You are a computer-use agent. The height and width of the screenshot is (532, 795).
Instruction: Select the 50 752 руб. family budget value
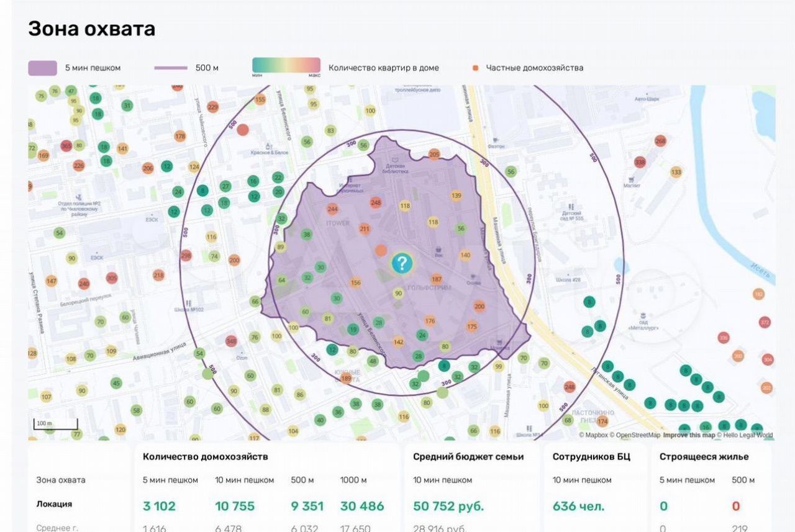click(448, 506)
